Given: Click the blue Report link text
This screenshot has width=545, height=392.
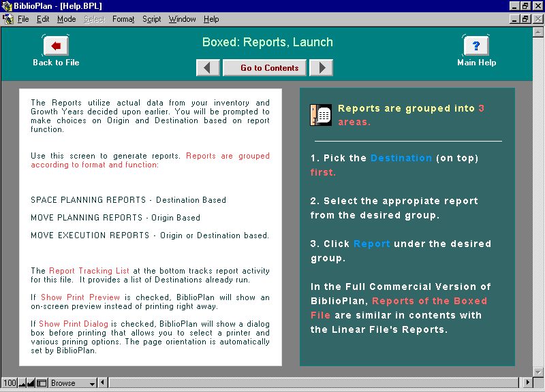Looking at the screenshot, I should point(371,244).
